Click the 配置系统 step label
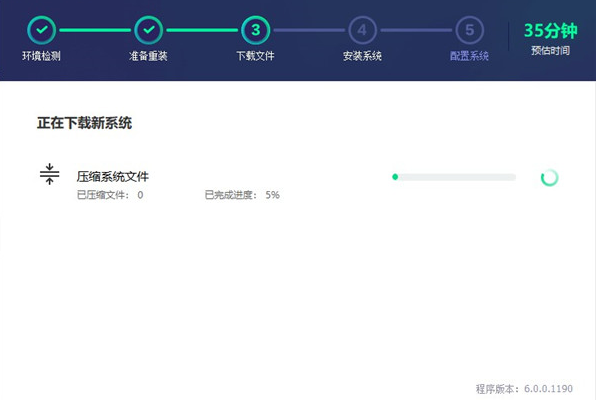 click(x=469, y=56)
